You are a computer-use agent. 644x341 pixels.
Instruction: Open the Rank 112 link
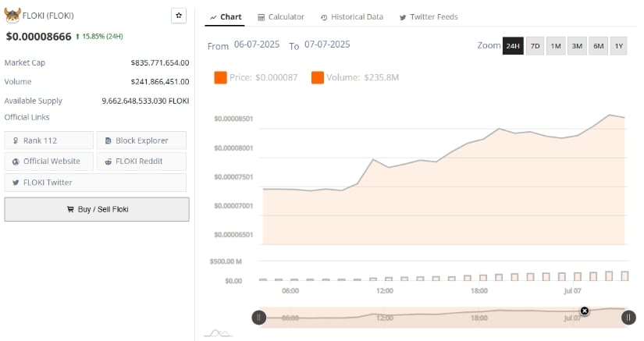click(49, 140)
